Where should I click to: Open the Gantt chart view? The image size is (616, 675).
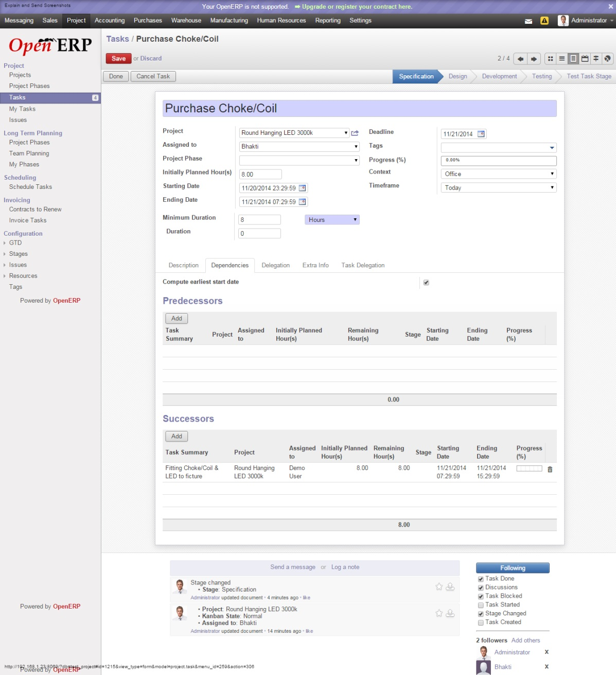tap(595, 58)
